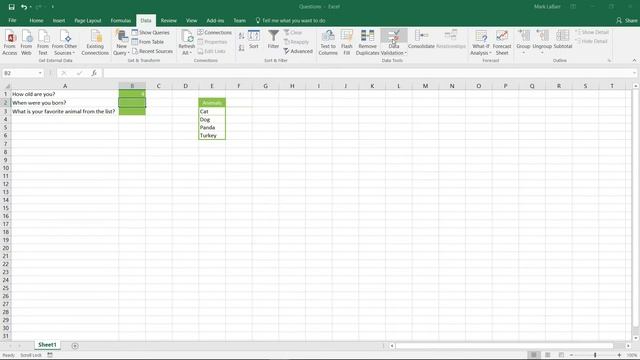This screenshot has width=640, height=360.
Task: Collapse the ribbon with the chevron
Action: [634, 60]
